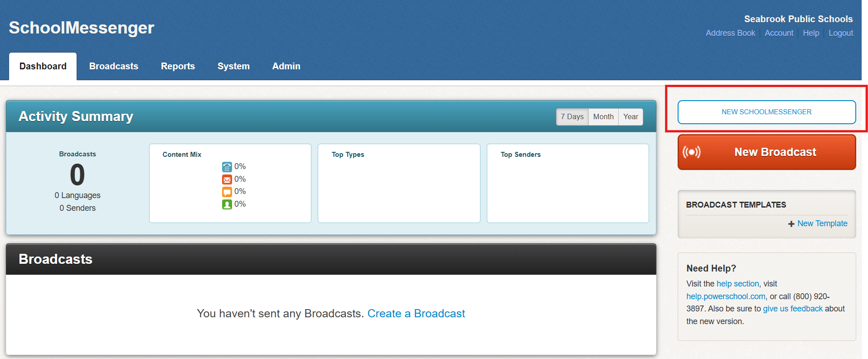Click the broadcast signal icon on New Broadcast
The image size is (868, 359).
[692, 152]
